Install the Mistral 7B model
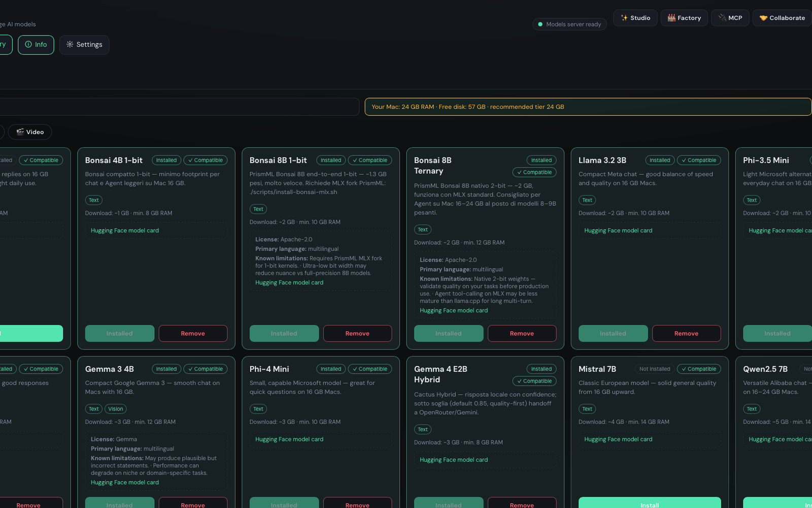The image size is (812, 508). (x=650, y=502)
